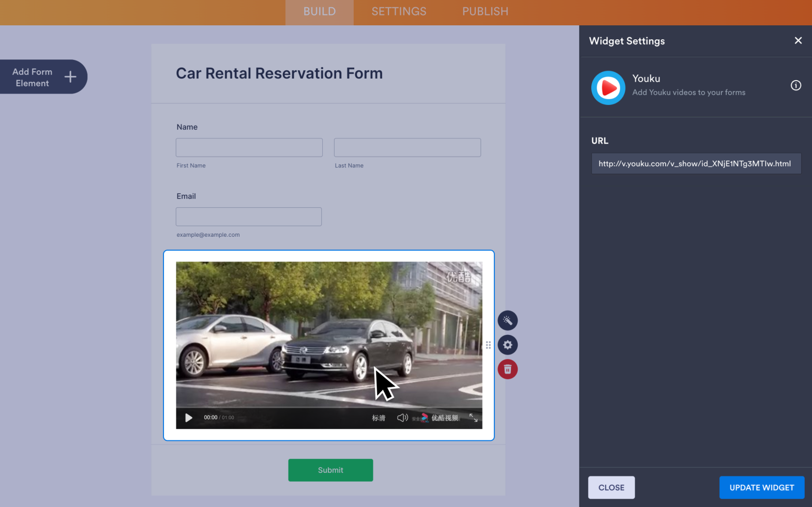Delete the Youku widget with trash icon
Image resolution: width=812 pixels, height=507 pixels.
point(507,369)
